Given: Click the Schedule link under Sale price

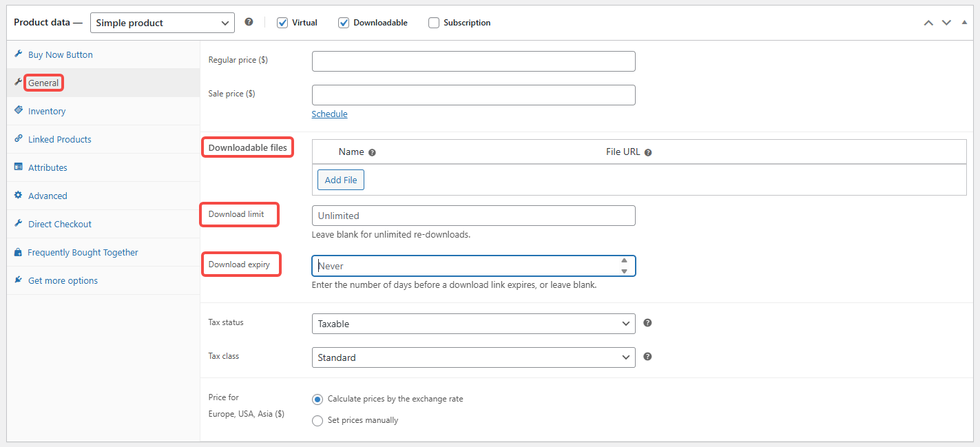Looking at the screenshot, I should tap(329, 114).
